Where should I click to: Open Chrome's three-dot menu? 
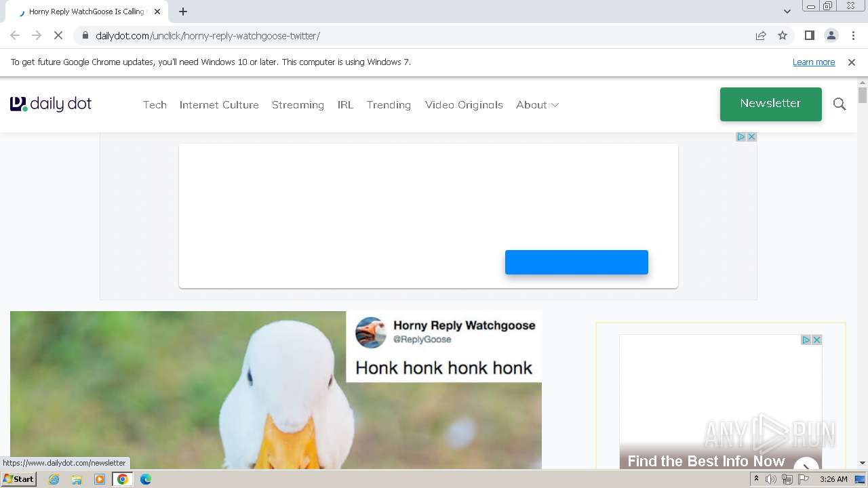click(x=853, y=35)
